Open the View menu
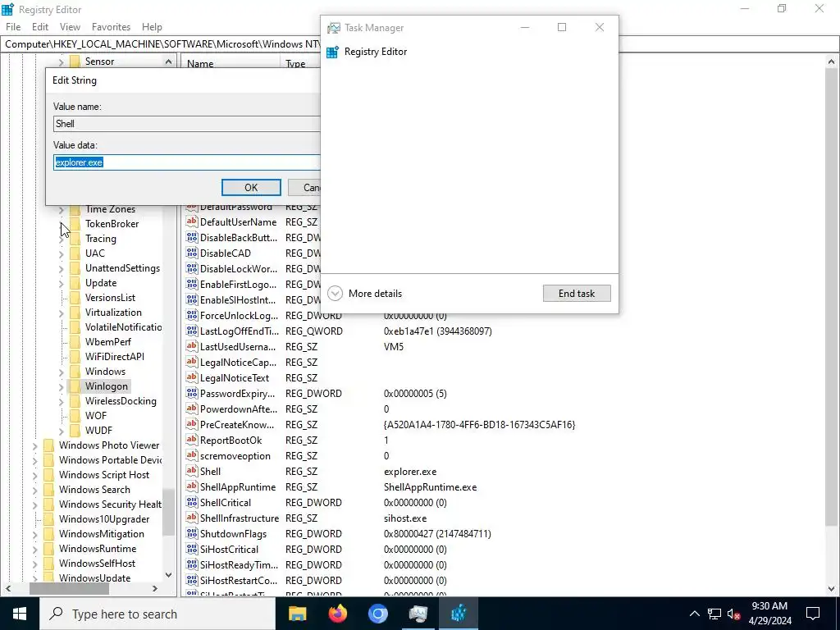Viewport: 840px width, 630px height. pos(71,27)
